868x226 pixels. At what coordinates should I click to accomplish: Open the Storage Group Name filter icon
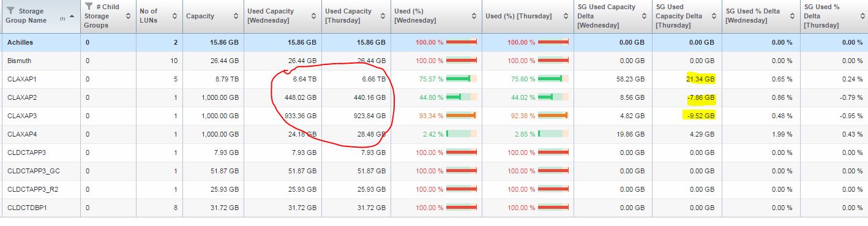tap(10, 10)
